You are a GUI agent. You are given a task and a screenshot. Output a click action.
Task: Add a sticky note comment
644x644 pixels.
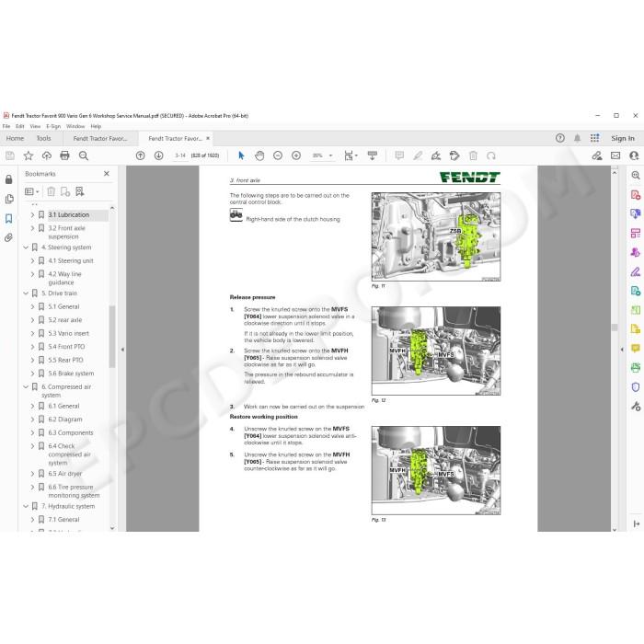click(x=399, y=155)
